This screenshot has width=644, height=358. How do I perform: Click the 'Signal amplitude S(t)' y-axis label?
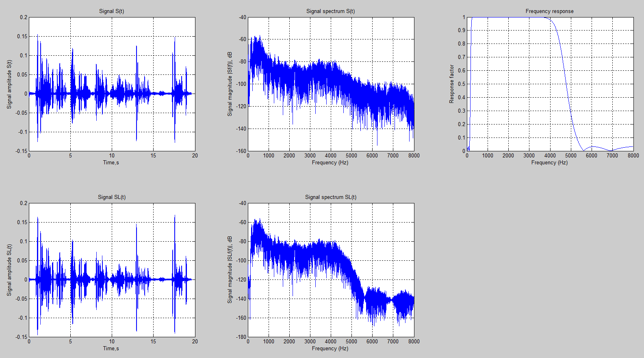click(x=9, y=84)
